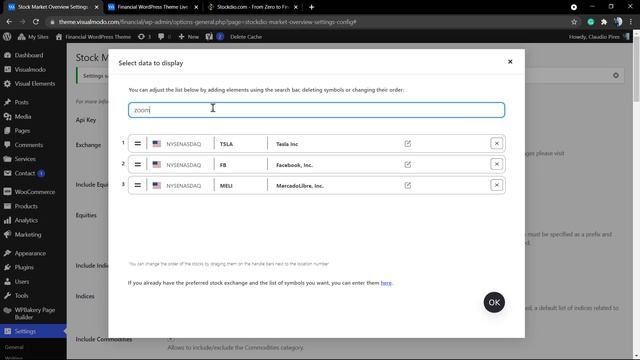
Task: Select the TSLA symbol text
Action: click(x=226, y=144)
